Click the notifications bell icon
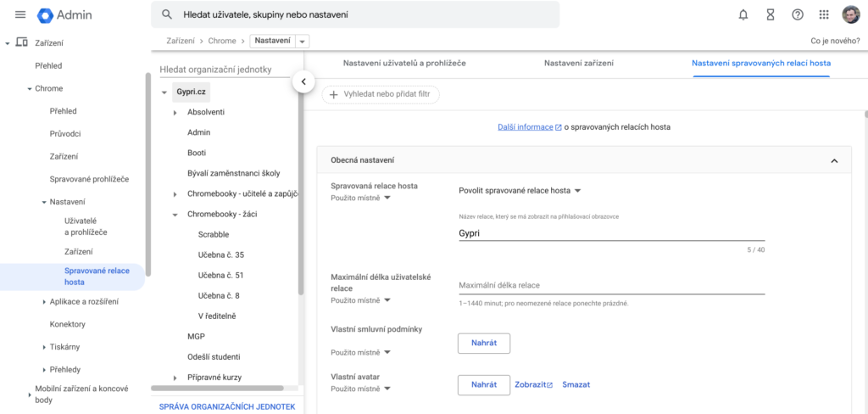868x414 pixels. click(x=743, y=14)
